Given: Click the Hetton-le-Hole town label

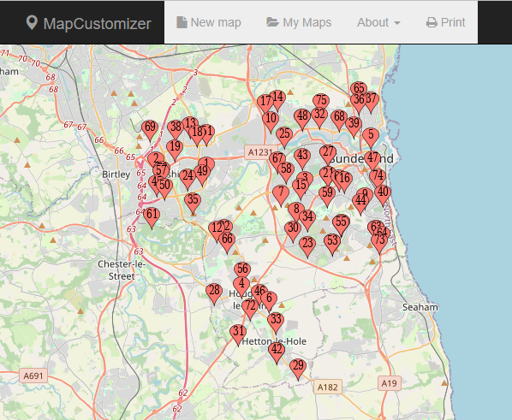Looking at the screenshot, I should (x=275, y=341).
